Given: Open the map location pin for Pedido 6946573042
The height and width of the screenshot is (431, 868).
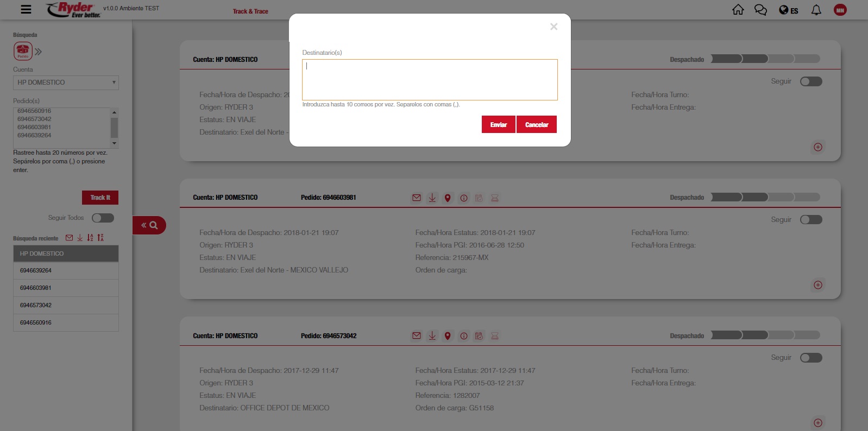Looking at the screenshot, I should click(x=448, y=336).
